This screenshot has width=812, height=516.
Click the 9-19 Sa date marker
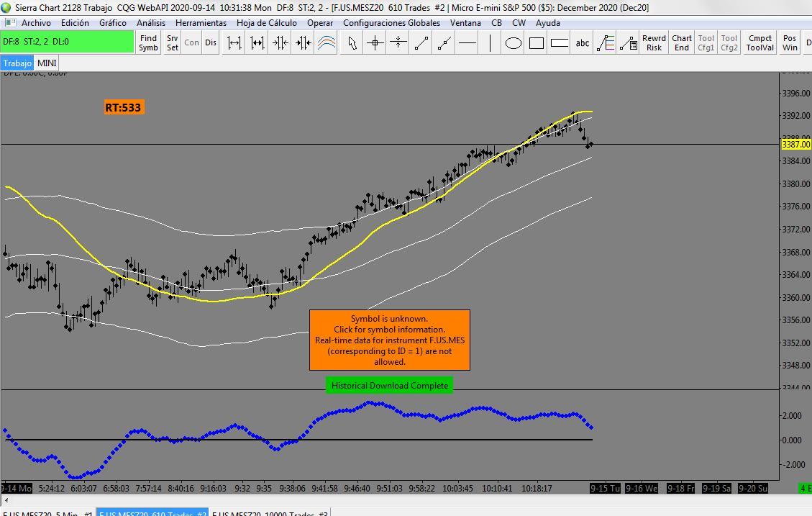pos(717,488)
